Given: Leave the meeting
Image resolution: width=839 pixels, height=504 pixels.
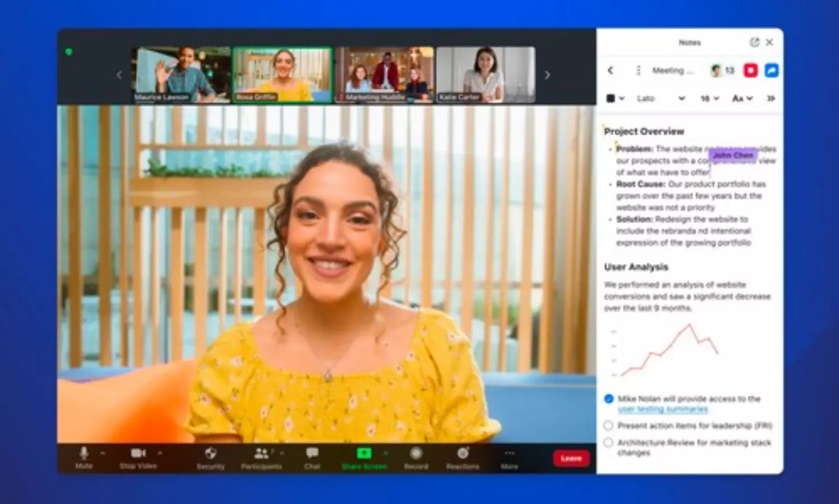Looking at the screenshot, I should point(571,458).
